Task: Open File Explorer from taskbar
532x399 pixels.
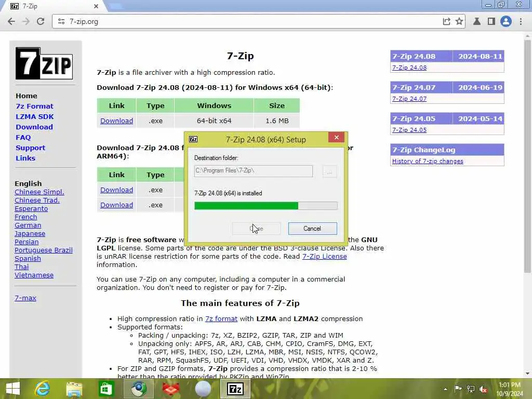Action: click(x=74, y=389)
